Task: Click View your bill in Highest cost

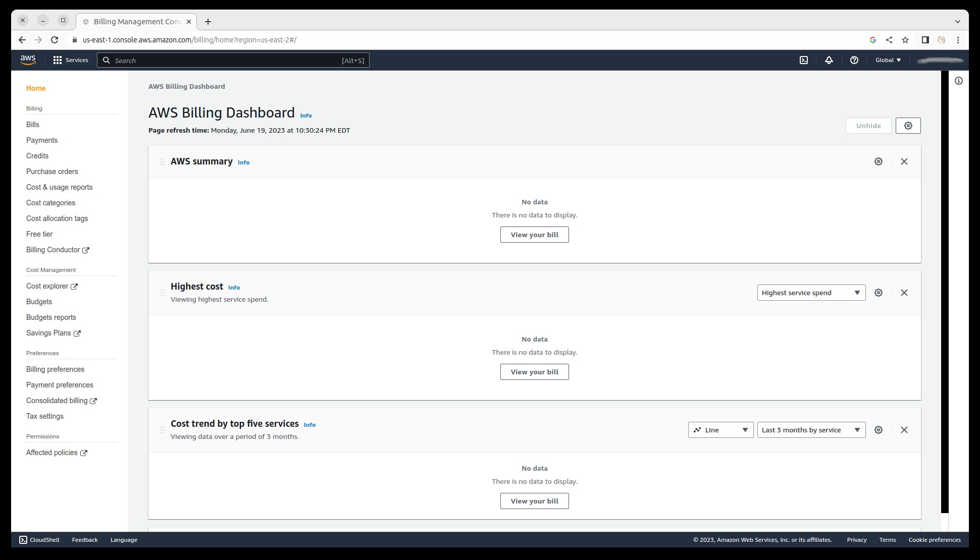Action: click(534, 372)
